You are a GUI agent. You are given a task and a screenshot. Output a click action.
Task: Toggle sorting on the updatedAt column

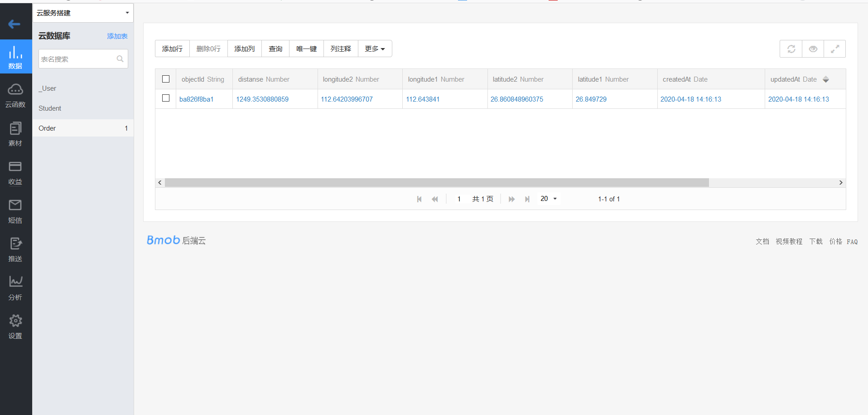826,79
